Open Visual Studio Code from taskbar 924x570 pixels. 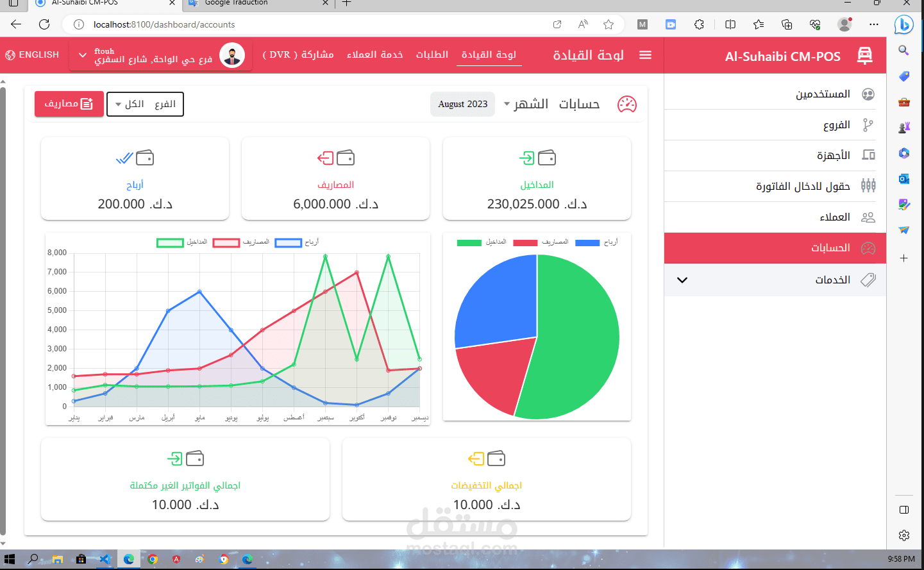(105, 559)
